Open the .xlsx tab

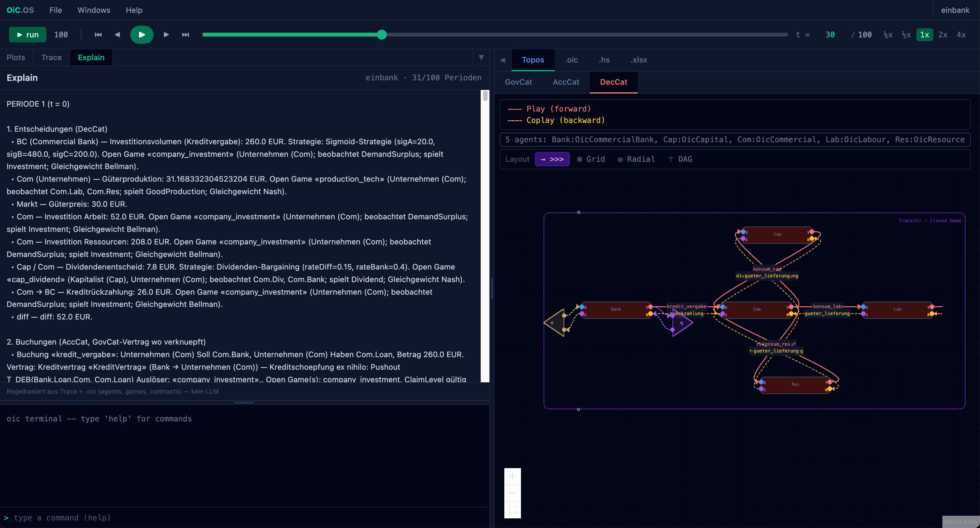(x=638, y=60)
